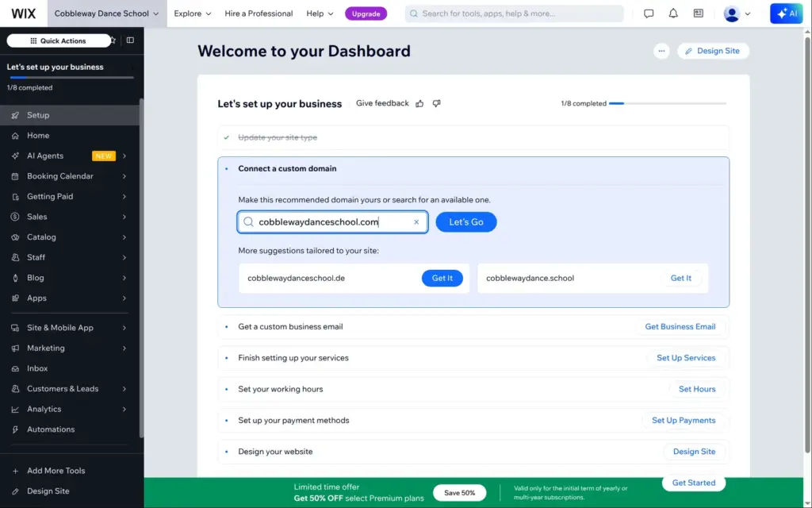Click the thumbs down feedback icon
Image resolution: width=812 pixels, height=508 pixels.
coord(437,104)
